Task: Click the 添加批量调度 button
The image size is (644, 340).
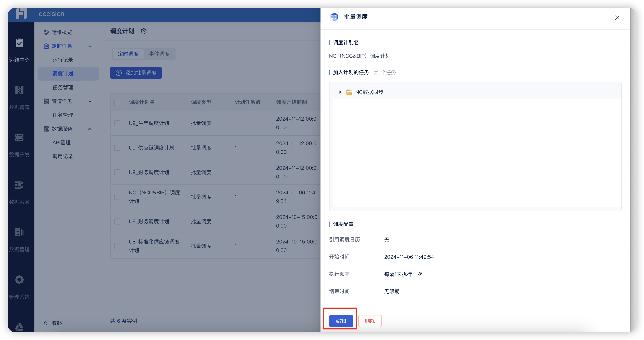Action: pos(136,73)
